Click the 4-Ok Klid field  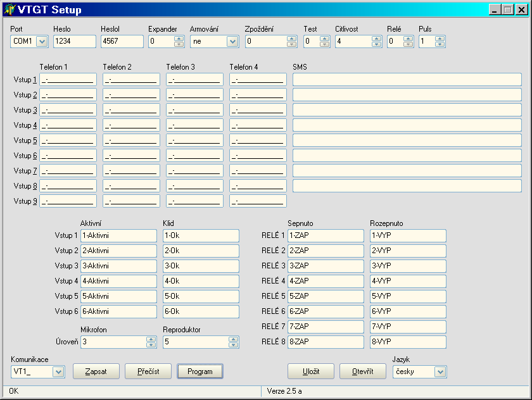click(201, 282)
